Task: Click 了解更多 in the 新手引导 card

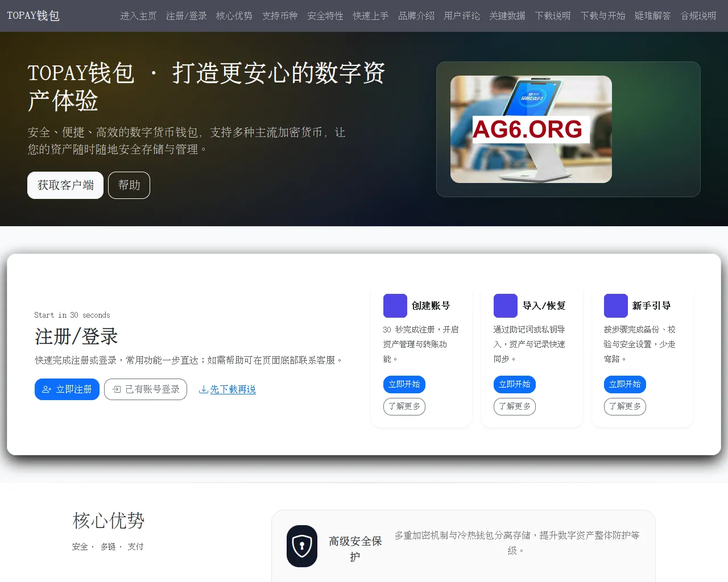Action: pos(625,406)
